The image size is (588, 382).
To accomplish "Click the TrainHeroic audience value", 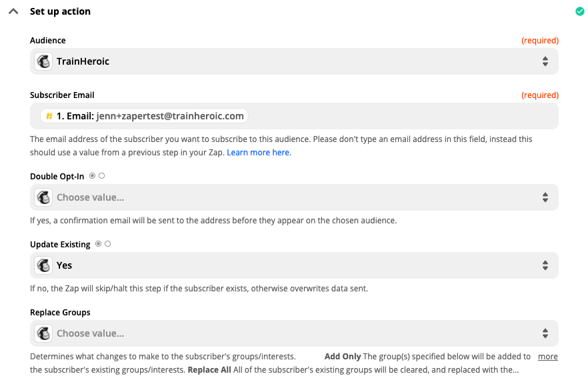I will click(83, 61).
